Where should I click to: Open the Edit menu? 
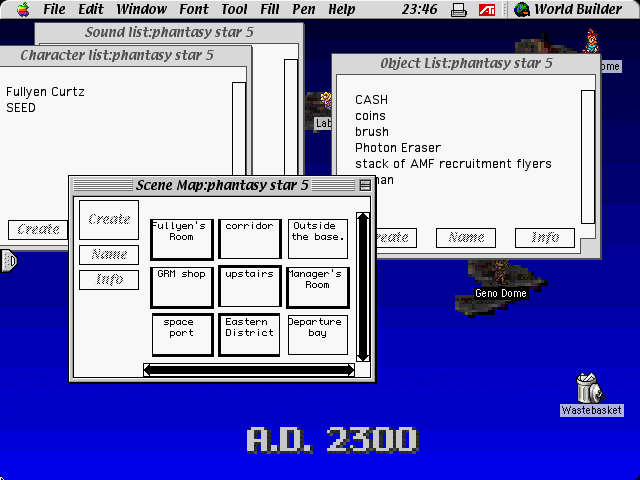coord(91,9)
